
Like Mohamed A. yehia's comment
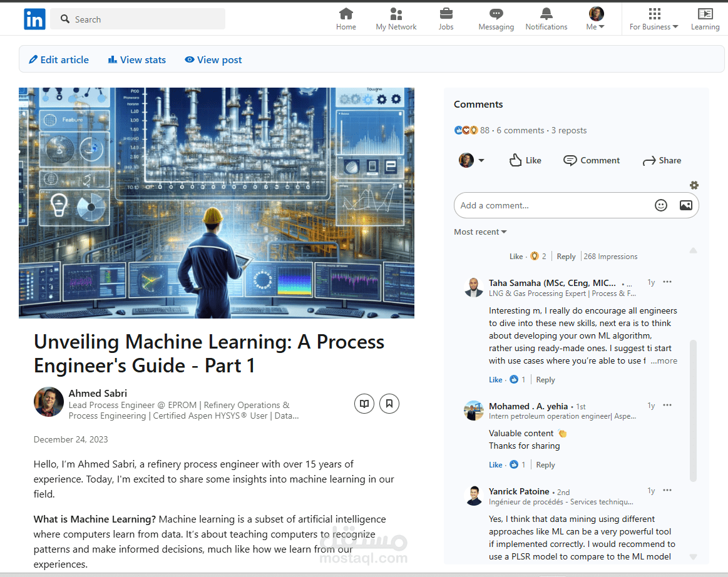pos(495,464)
